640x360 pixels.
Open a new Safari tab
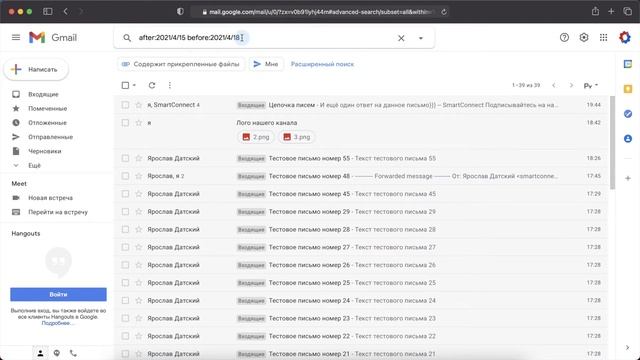click(x=611, y=11)
